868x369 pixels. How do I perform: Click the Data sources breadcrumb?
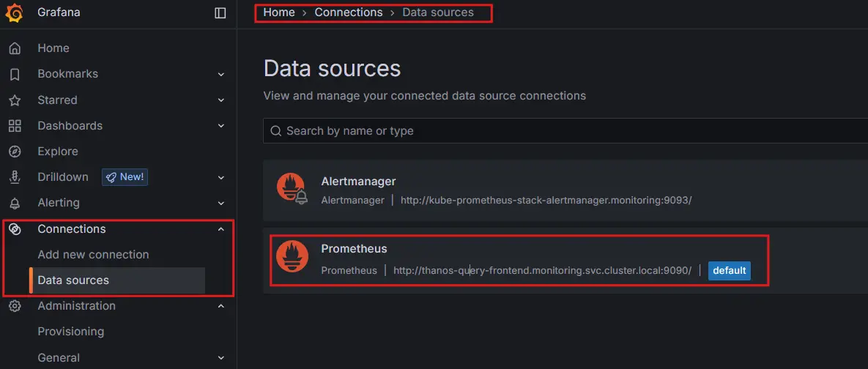(x=438, y=12)
